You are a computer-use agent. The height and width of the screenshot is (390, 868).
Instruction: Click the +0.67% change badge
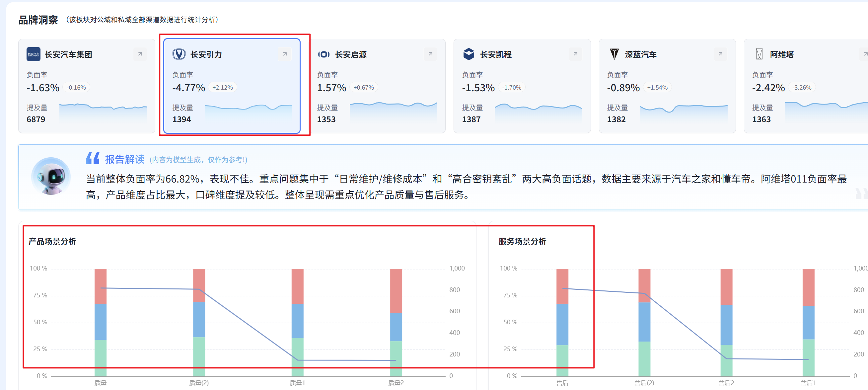pyautogui.click(x=364, y=88)
